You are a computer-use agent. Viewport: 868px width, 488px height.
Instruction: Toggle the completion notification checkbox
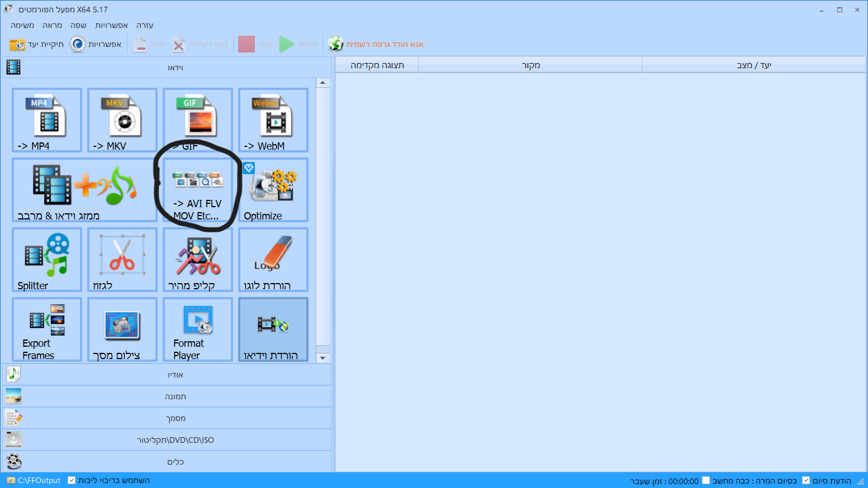tap(806, 480)
